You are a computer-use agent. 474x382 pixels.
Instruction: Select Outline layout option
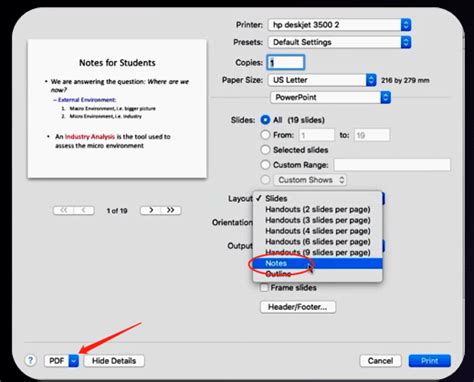[x=318, y=274]
